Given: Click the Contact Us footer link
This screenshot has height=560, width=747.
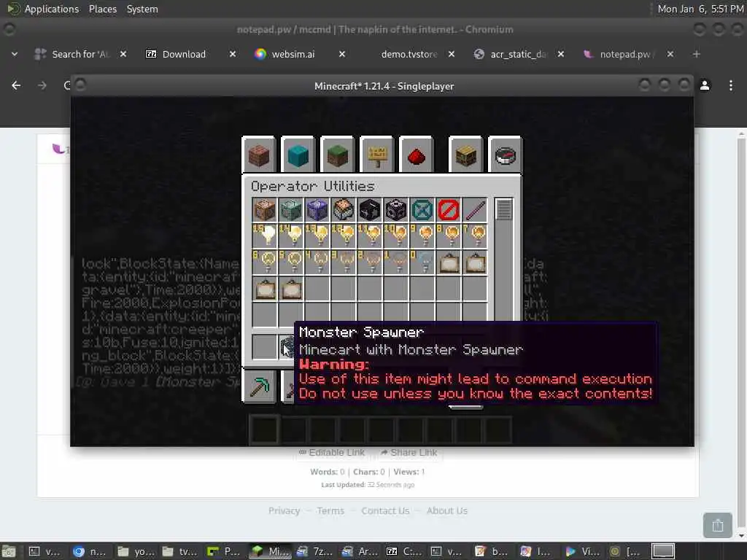Looking at the screenshot, I should pyautogui.click(x=385, y=511).
